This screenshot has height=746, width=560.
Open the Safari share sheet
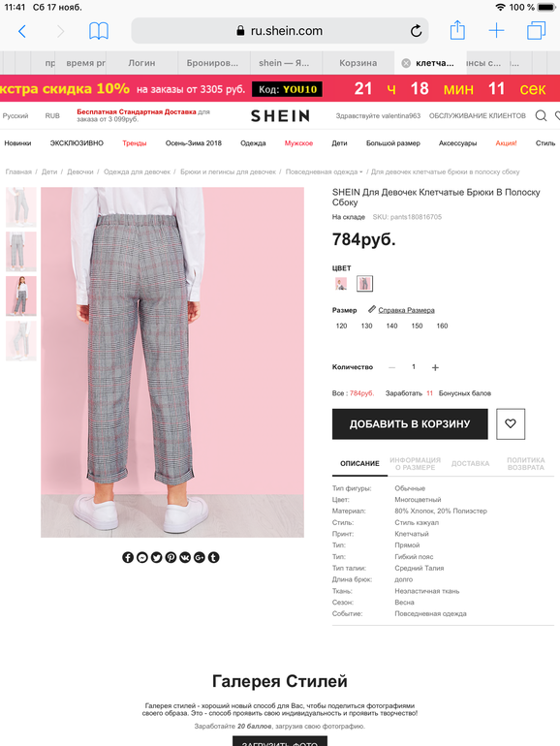coord(457,30)
